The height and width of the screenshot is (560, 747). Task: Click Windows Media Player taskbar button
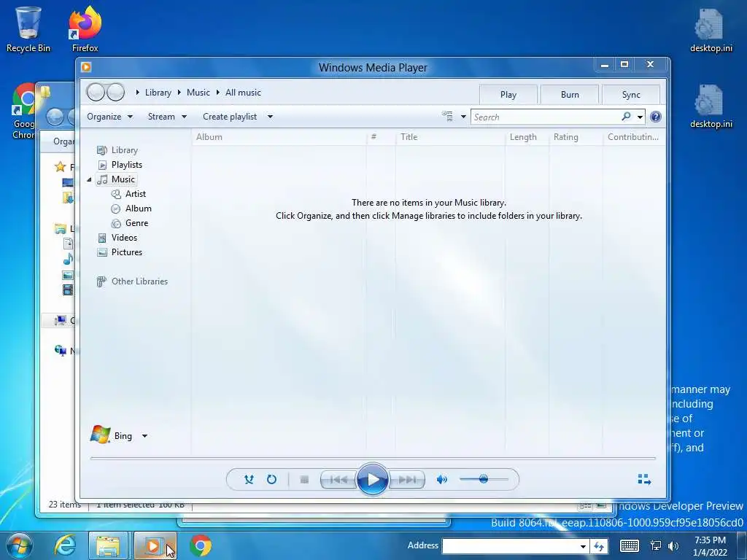point(155,545)
